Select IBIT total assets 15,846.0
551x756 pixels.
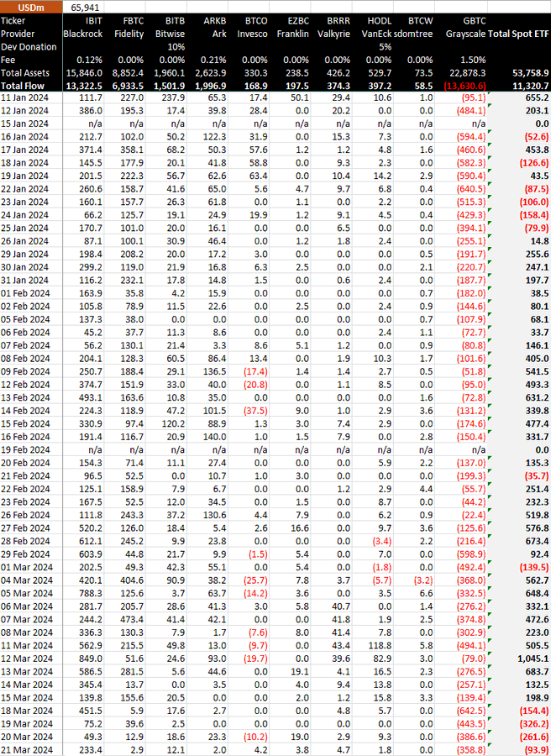84,73
